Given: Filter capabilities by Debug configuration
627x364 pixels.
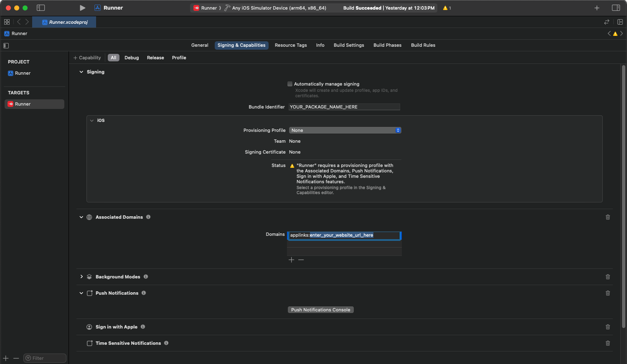Looking at the screenshot, I should (132, 58).
